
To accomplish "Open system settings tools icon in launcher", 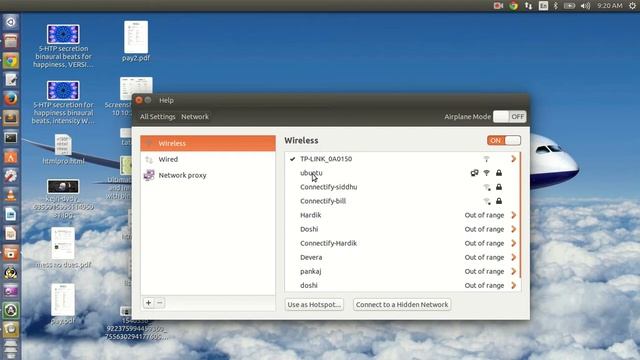I will click(11, 176).
